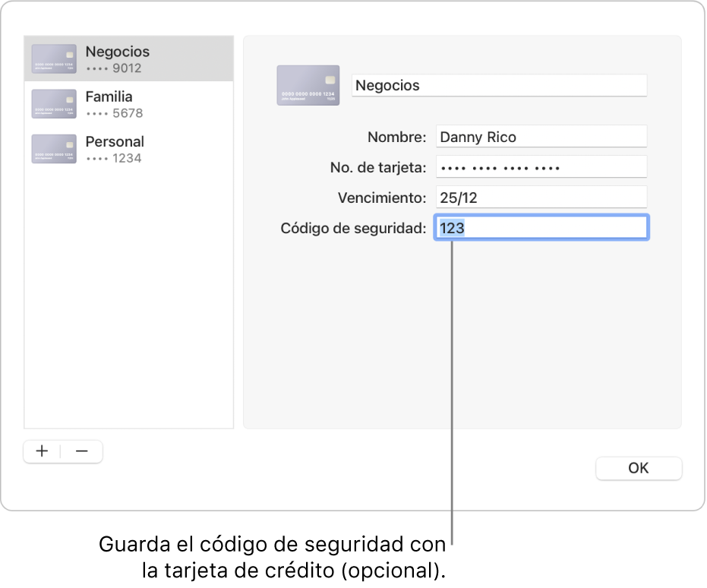
Task: Click the Familia card icon in the list
Action: [x=54, y=104]
